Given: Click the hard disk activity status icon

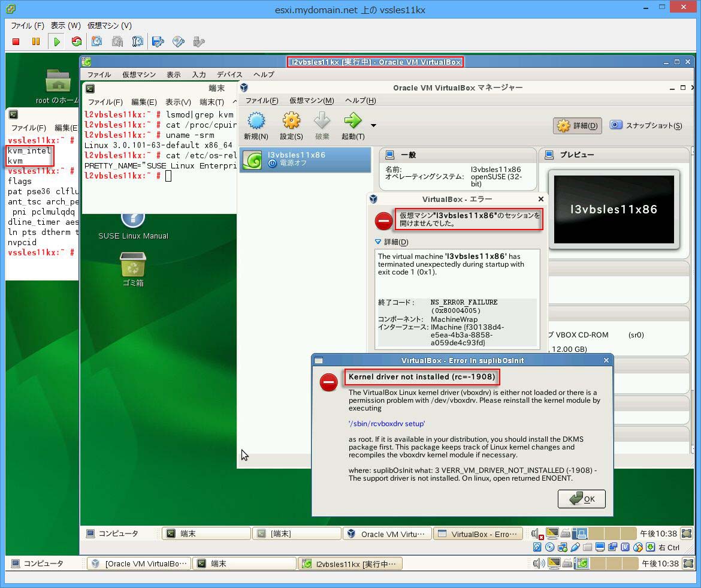Looking at the screenshot, I should coord(537,547).
